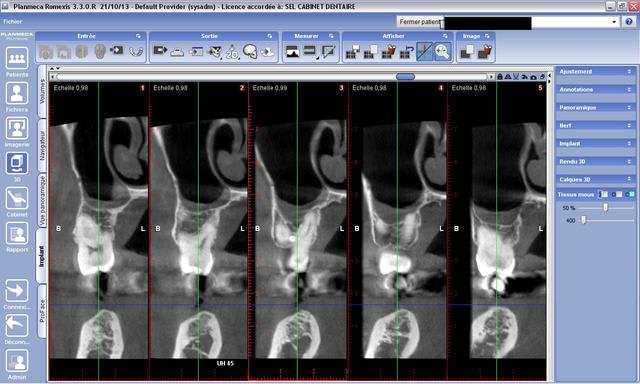Viewport: 640px width, 384px height.
Task: Expand the Panoramique panel
Action: (x=596, y=107)
